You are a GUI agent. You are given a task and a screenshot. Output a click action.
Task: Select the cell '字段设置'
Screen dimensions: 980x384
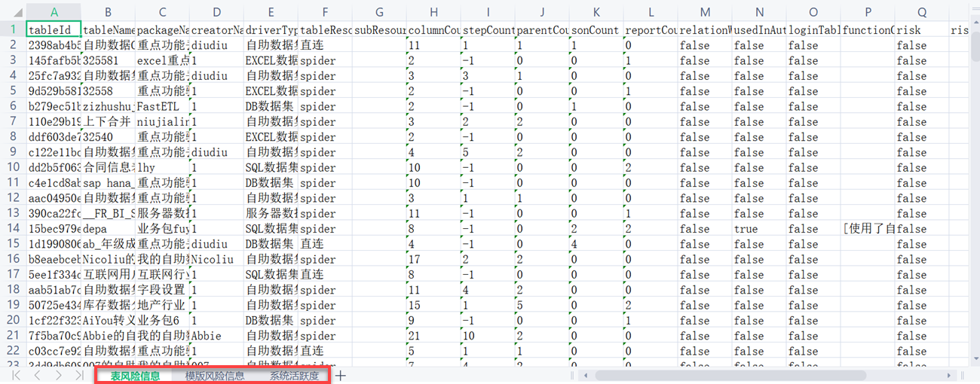coord(162,290)
